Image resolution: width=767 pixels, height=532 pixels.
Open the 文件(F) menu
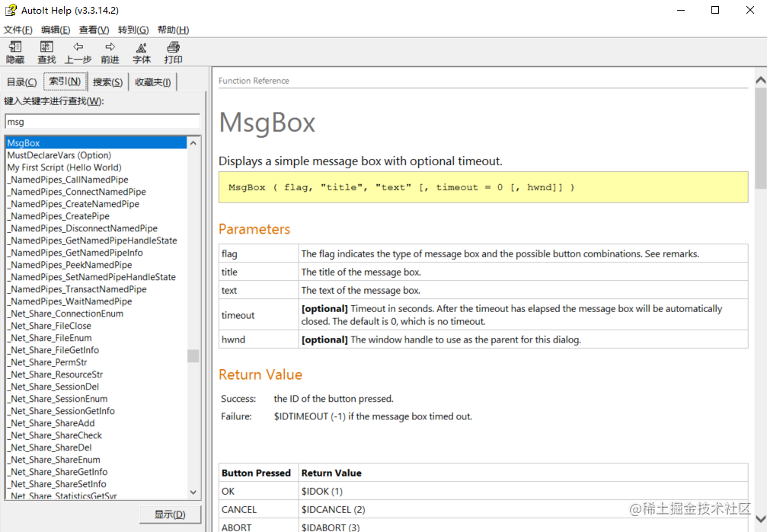click(18, 30)
